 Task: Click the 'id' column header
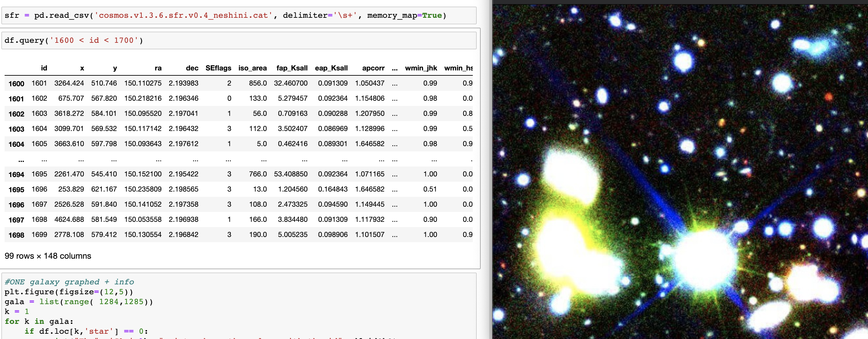pyautogui.click(x=44, y=68)
